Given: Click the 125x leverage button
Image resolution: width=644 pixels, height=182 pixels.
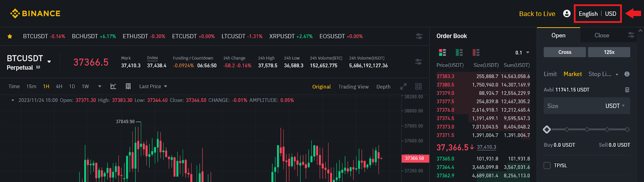Looking at the screenshot, I should (x=609, y=52).
